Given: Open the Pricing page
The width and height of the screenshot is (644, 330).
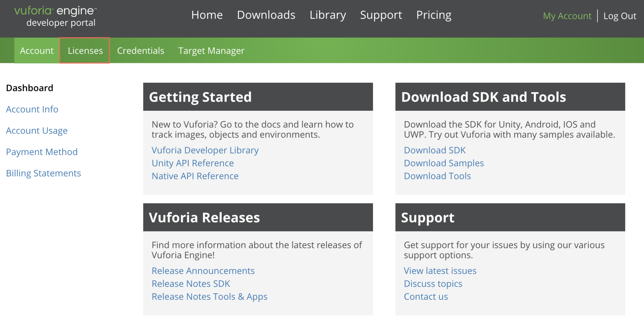Looking at the screenshot, I should click(434, 15).
